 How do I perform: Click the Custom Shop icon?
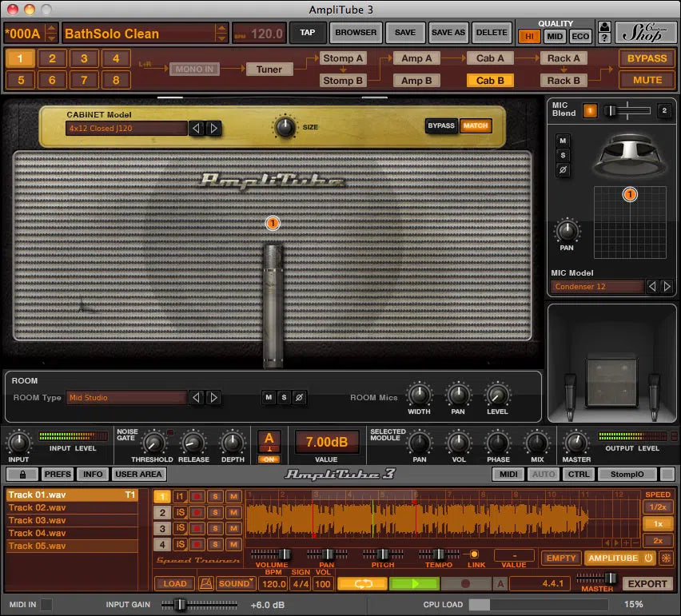tap(647, 32)
